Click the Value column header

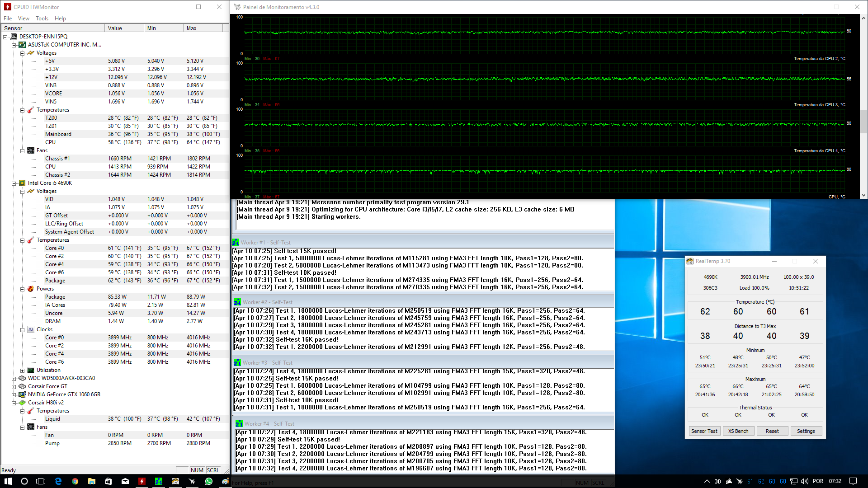coord(124,28)
